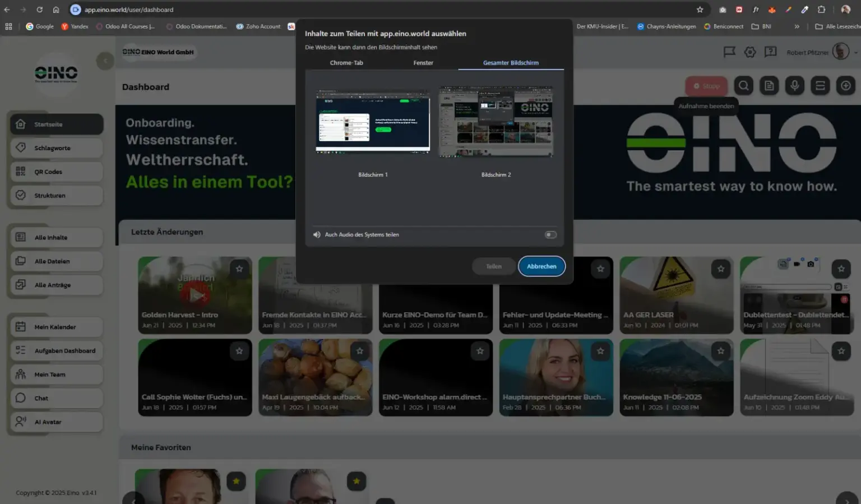Favorite the AA GER LASER card star
The width and height of the screenshot is (861, 504).
pos(721,269)
